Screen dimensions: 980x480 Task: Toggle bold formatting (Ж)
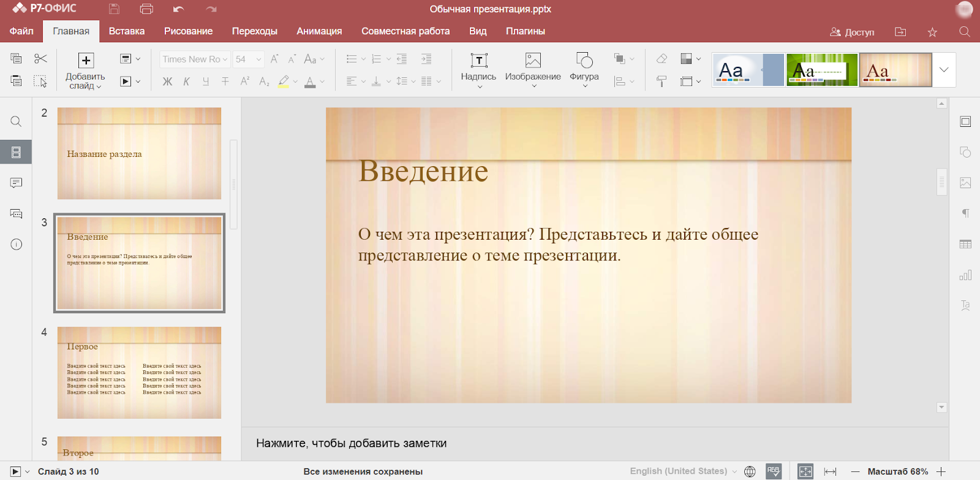167,81
